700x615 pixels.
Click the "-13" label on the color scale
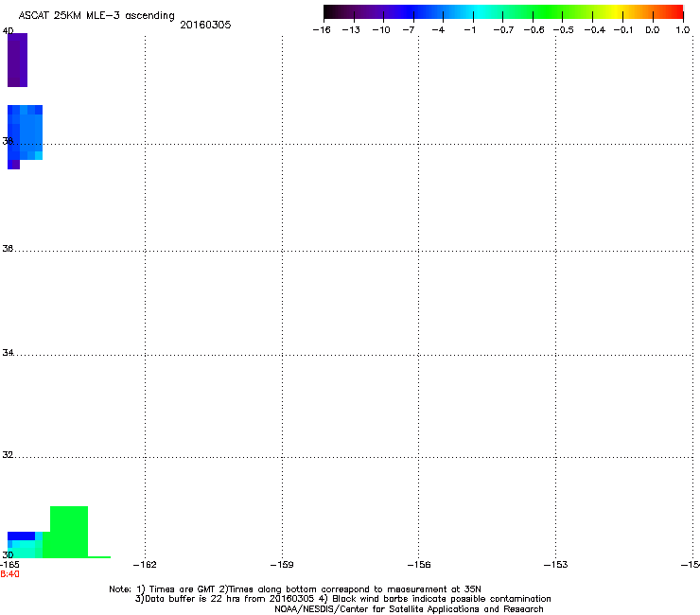pos(351,30)
